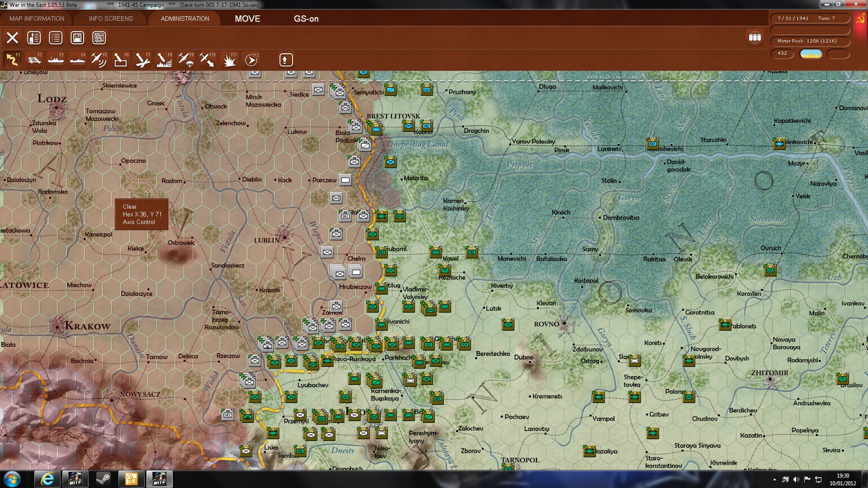Click the MOVE mode label
Image resolution: width=868 pixels, height=488 pixels.
247,19
